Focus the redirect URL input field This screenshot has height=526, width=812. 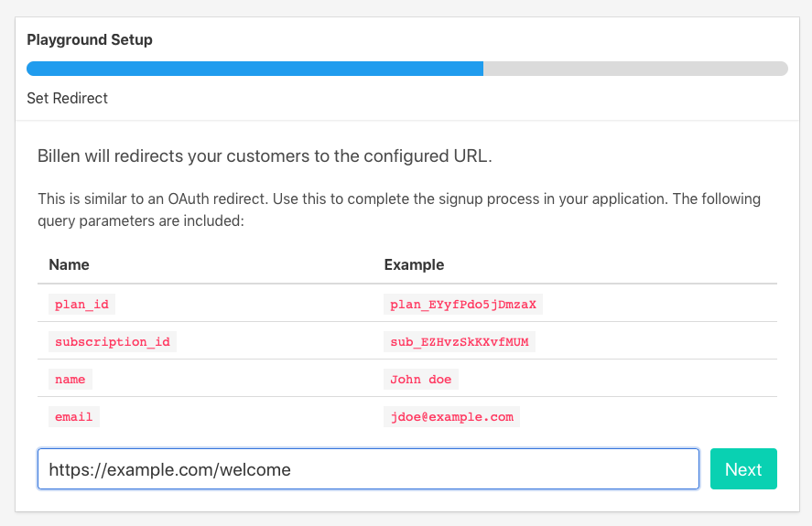(x=368, y=469)
